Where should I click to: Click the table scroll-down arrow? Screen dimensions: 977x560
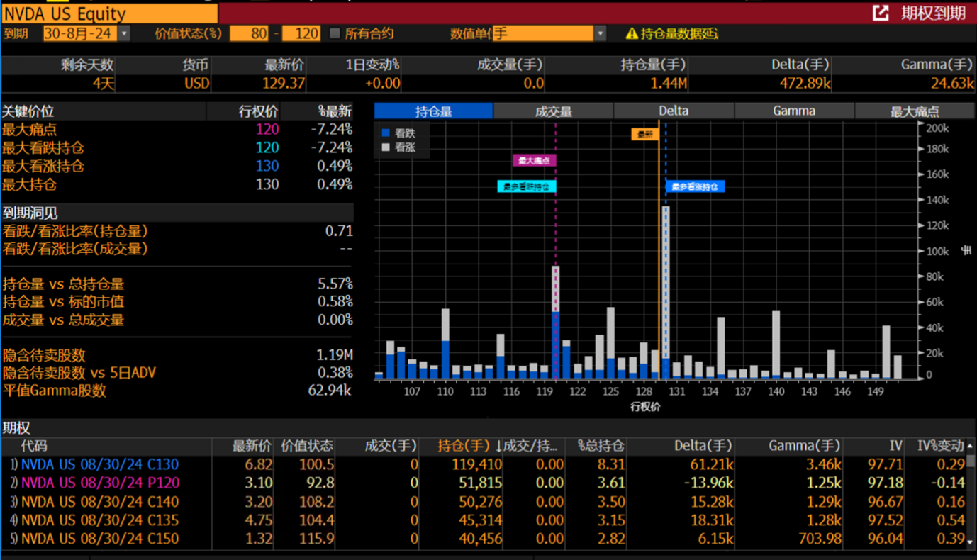pyautogui.click(x=970, y=542)
